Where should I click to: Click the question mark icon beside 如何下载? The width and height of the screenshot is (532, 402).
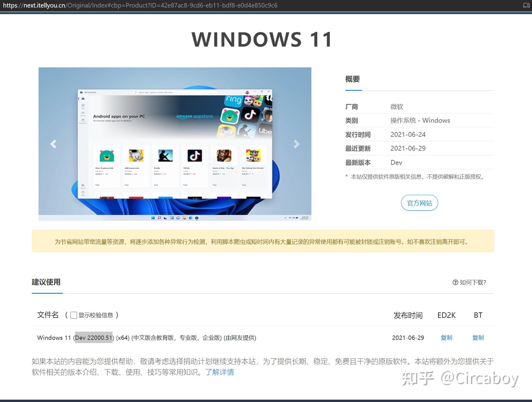coord(455,282)
